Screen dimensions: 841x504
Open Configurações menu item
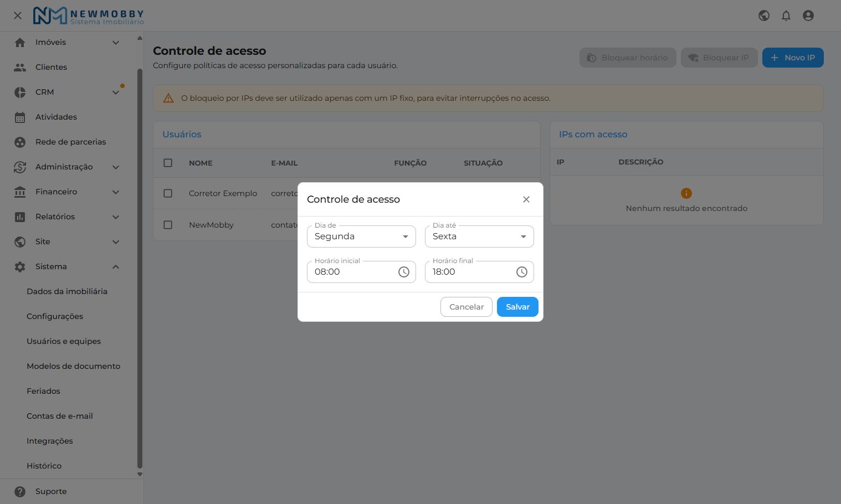(55, 316)
